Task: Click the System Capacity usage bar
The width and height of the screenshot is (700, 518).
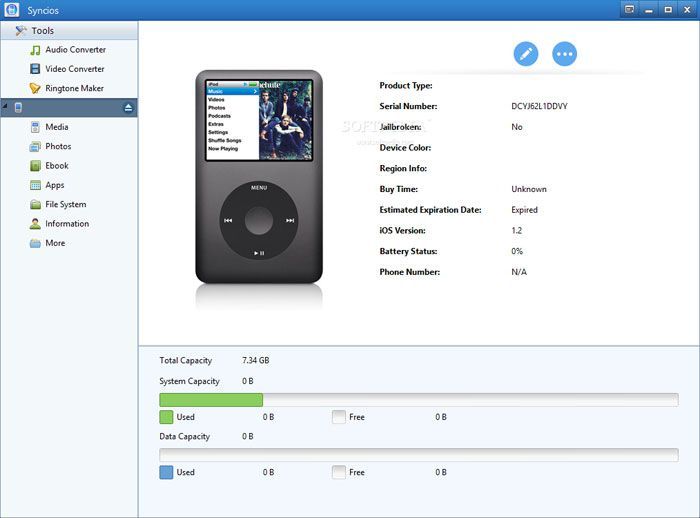Action: tap(419, 400)
